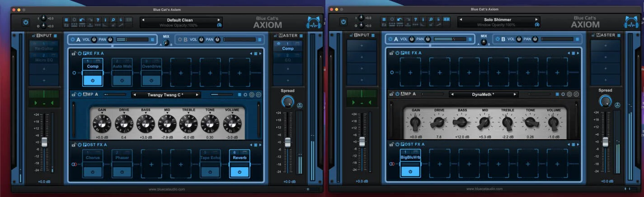This screenshot has height=197, width=644.
Task: Go to next preset after Solo Shimmer
Action: pyautogui.click(x=536, y=20)
